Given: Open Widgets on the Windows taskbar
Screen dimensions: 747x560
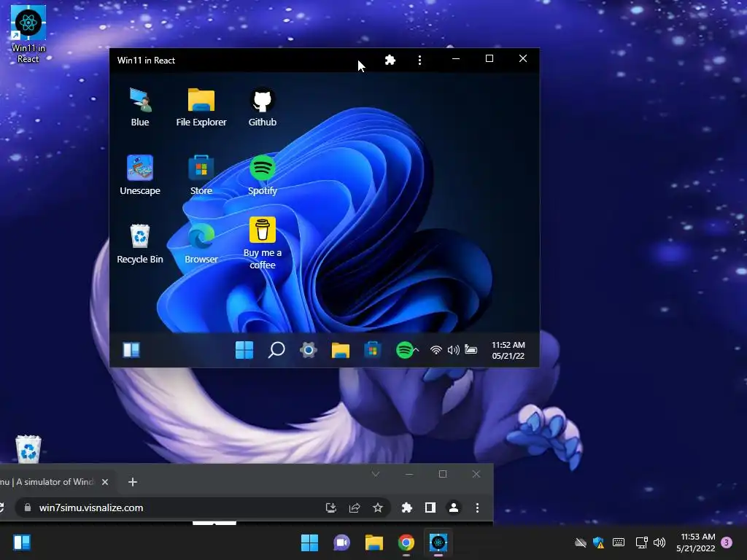Looking at the screenshot, I should tap(22, 542).
